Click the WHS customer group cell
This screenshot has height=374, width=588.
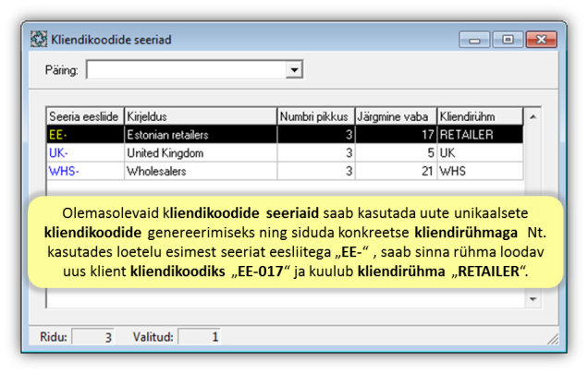[480, 171]
